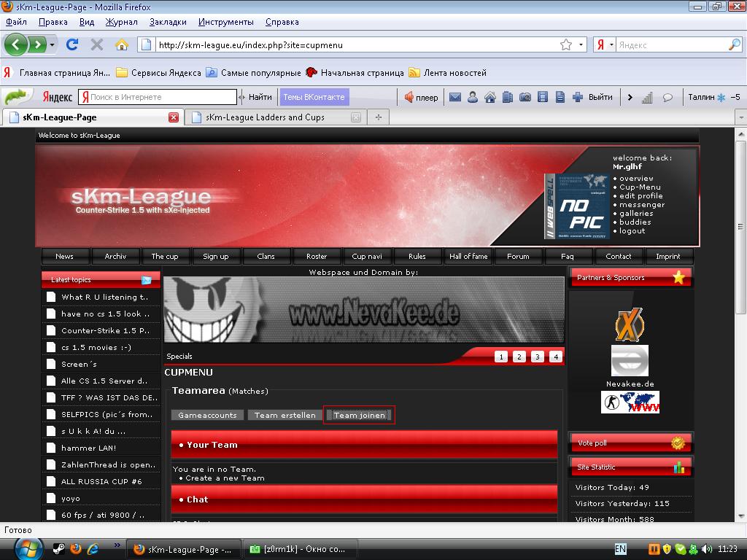Click the search magnifier in Yandex box
This screenshot has height=560, width=747.
pyautogui.click(x=734, y=44)
